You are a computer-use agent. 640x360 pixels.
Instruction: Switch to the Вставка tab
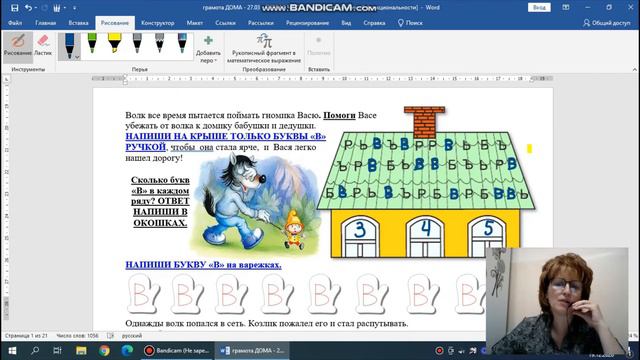click(78, 23)
